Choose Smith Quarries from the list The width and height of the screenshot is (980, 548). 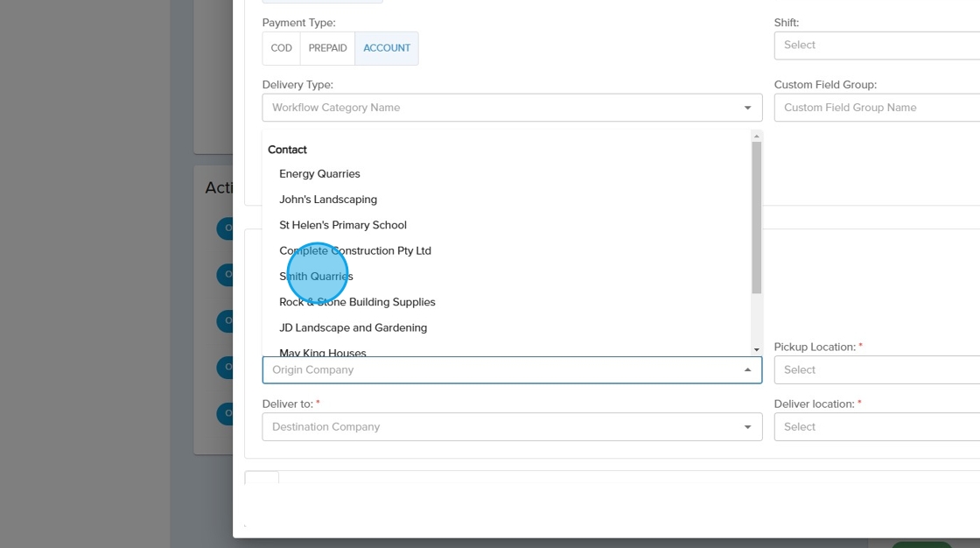point(317,277)
